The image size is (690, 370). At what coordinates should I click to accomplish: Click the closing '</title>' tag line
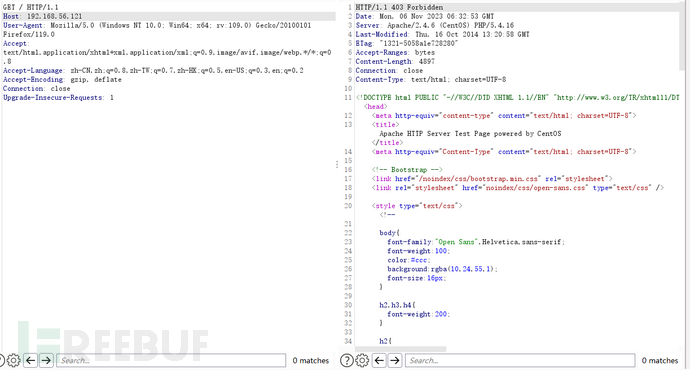coord(387,143)
